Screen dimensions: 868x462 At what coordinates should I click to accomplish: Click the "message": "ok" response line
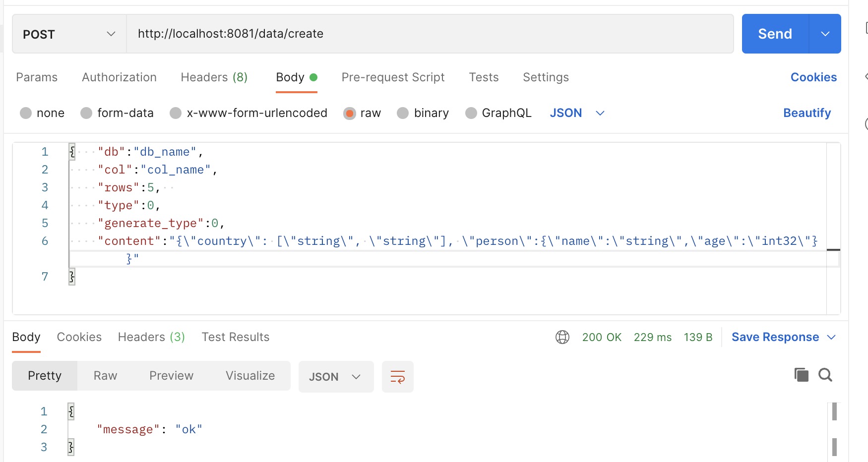click(x=150, y=429)
